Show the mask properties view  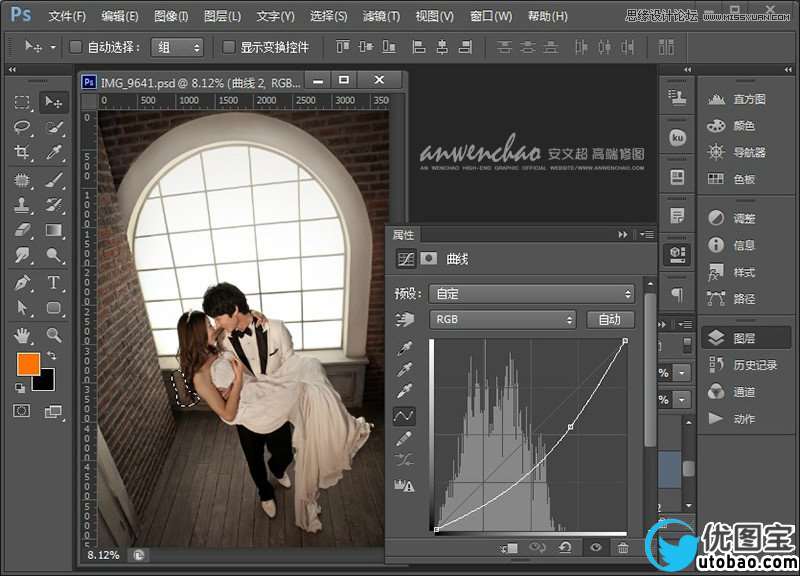[429, 258]
